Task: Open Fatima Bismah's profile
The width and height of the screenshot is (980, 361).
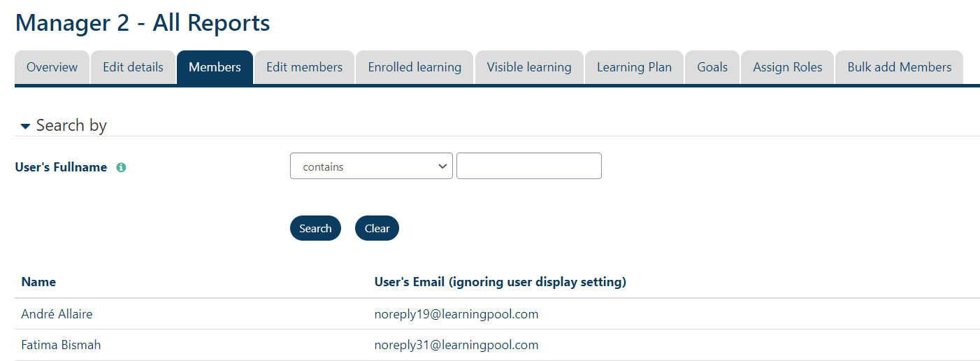Action: pos(61,345)
